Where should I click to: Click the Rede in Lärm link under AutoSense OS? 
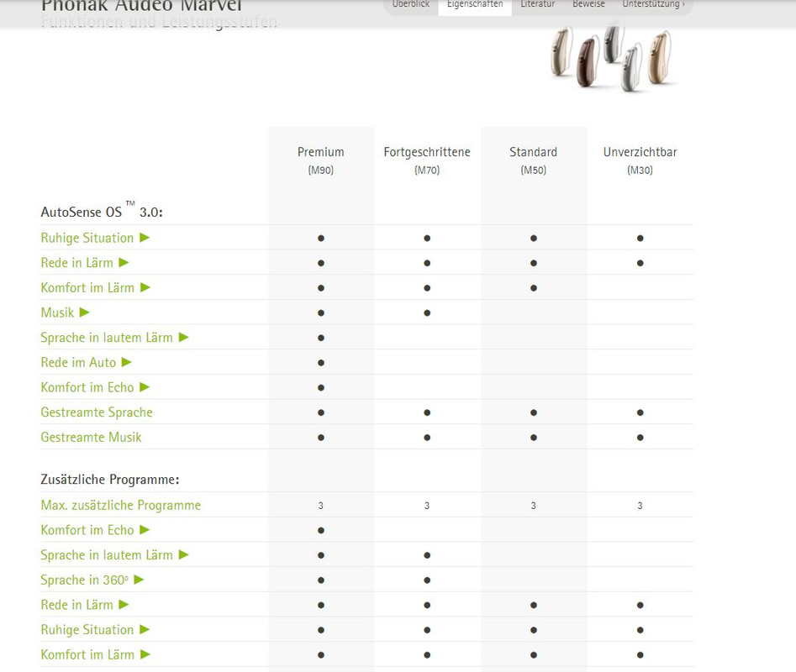click(76, 263)
